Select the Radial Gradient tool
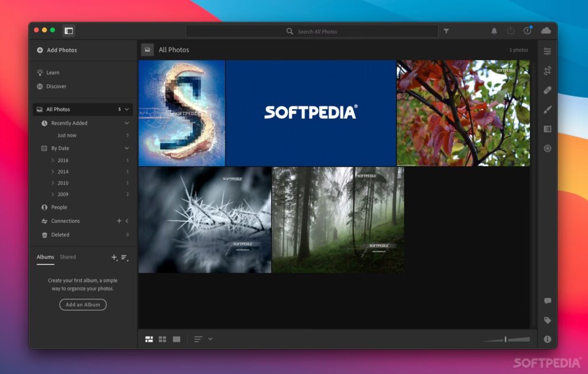This screenshot has width=588, height=374. point(547,148)
